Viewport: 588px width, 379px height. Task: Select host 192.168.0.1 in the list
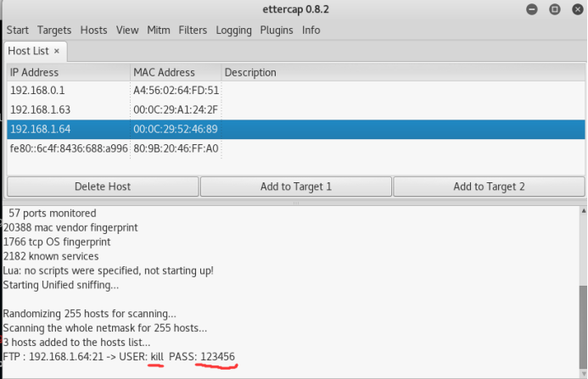68,91
